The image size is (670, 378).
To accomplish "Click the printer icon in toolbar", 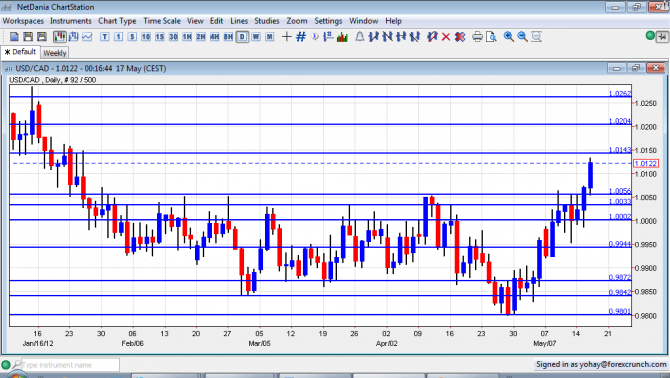I will [477, 37].
